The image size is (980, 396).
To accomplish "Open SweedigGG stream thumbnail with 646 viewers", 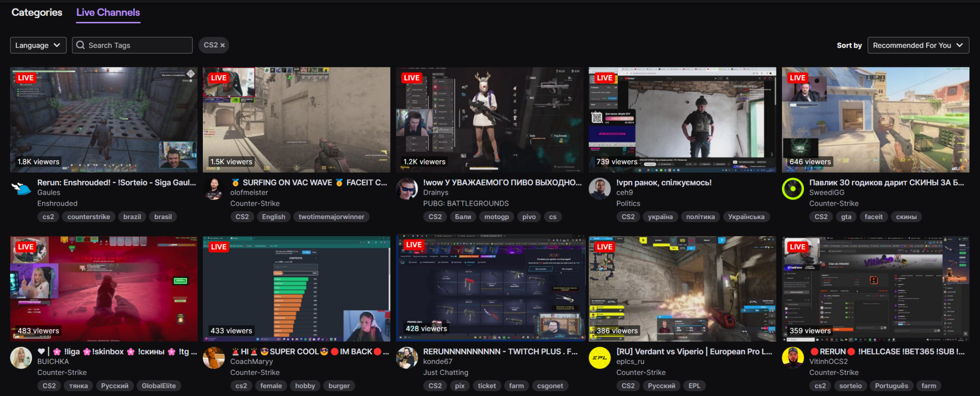I will [x=876, y=120].
